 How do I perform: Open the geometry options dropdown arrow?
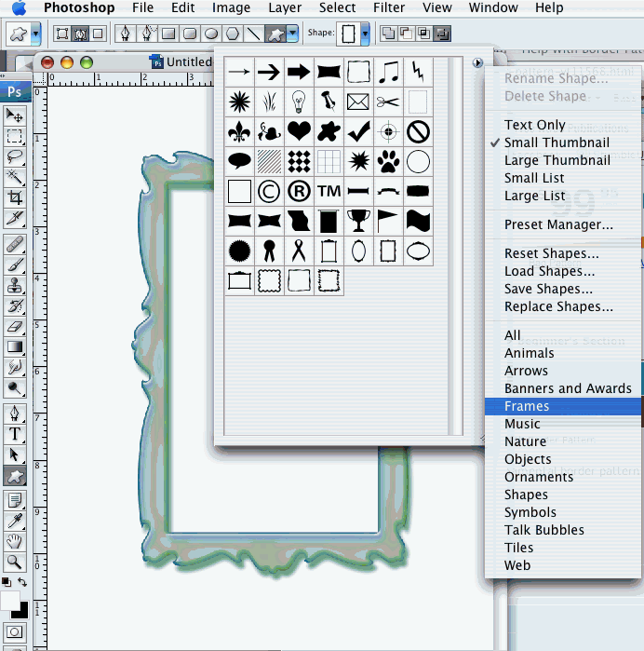tap(293, 34)
